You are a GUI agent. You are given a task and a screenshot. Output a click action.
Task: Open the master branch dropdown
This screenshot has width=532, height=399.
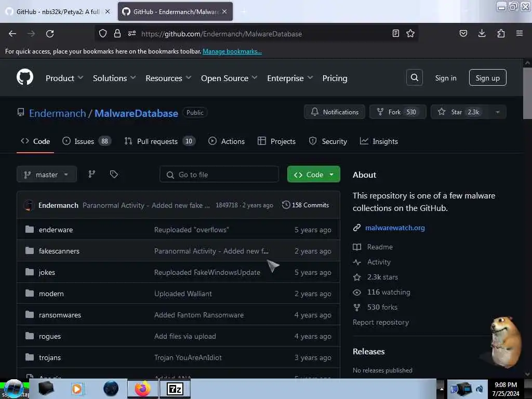click(46, 175)
